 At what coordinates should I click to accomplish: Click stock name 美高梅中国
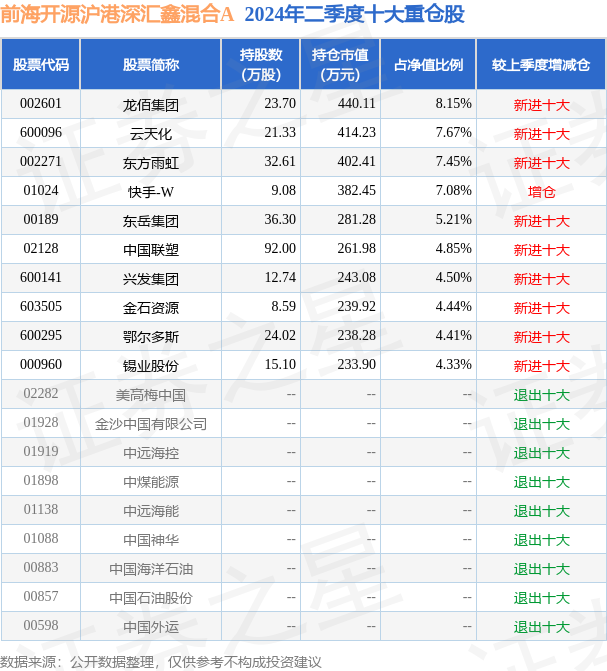click(151, 395)
